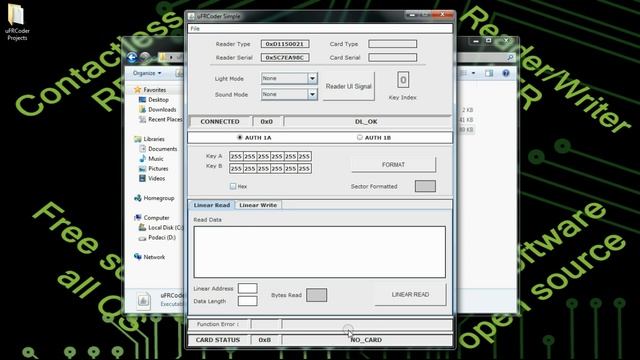
Task: Enable the Hex checkbox
Action: (233, 186)
